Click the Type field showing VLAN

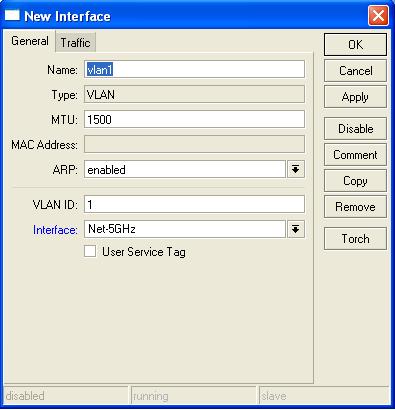coord(194,95)
